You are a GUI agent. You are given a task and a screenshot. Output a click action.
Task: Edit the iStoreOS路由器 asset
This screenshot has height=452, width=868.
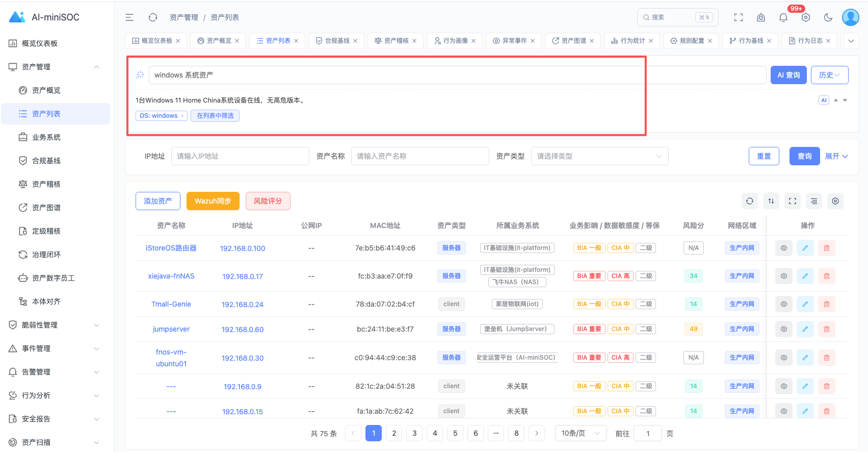[x=805, y=248]
